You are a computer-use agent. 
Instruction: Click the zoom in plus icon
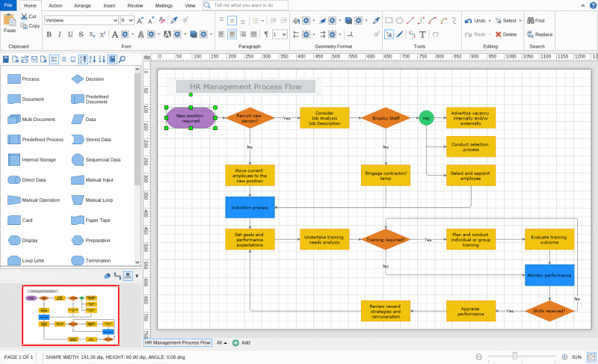point(565,357)
